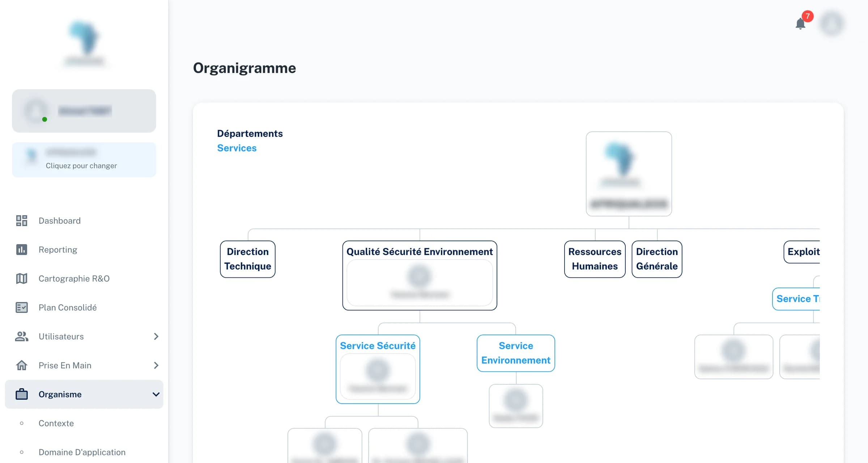Click the Reporting bar-chart icon
Image resolution: width=868 pixels, height=463 pixels.
22,250
